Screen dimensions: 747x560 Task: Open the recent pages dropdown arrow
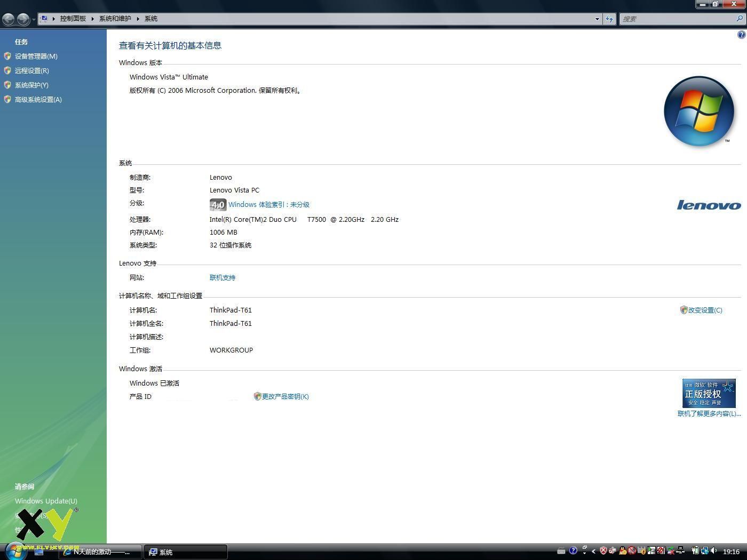[x=34, y=19]
